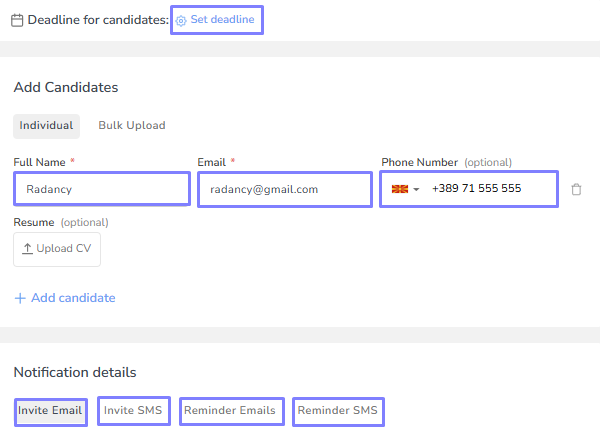
Task: Click the phone number text +389 71 555 555
Action: [x=476, y=189]
